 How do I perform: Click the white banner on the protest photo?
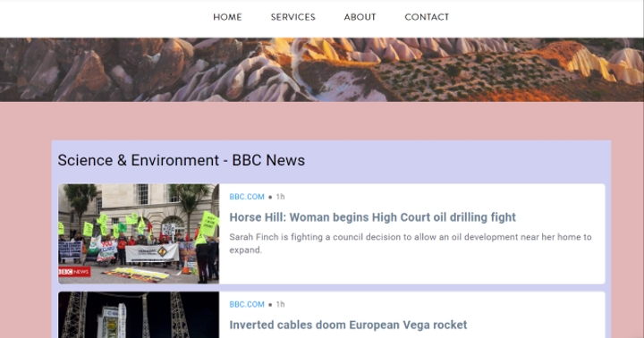pyautogui.click(x=152, y=253)
